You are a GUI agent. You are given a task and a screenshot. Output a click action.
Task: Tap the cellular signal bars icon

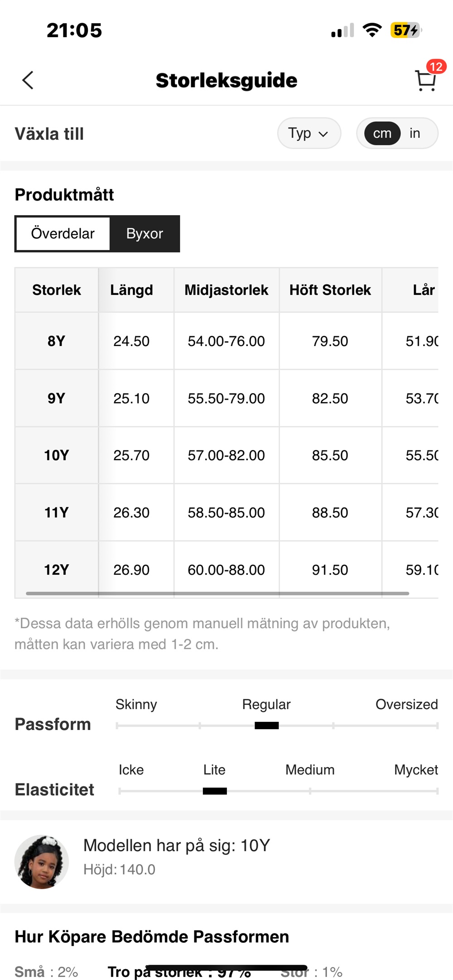(x=342, y=31)
